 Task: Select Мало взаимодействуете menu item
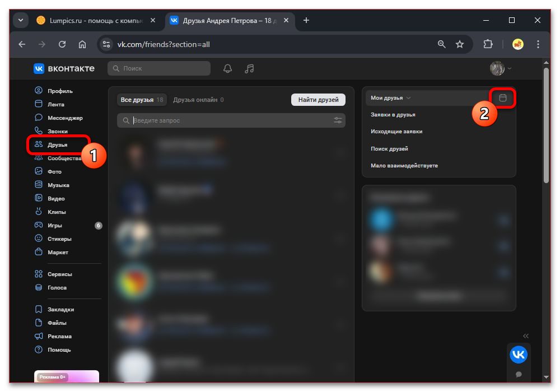(404, 165)
